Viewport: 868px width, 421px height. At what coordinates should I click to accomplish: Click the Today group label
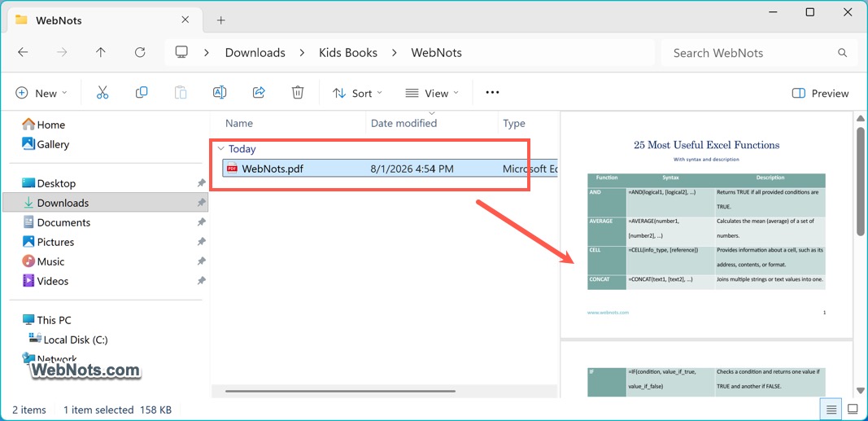click(x=242, y=148)
